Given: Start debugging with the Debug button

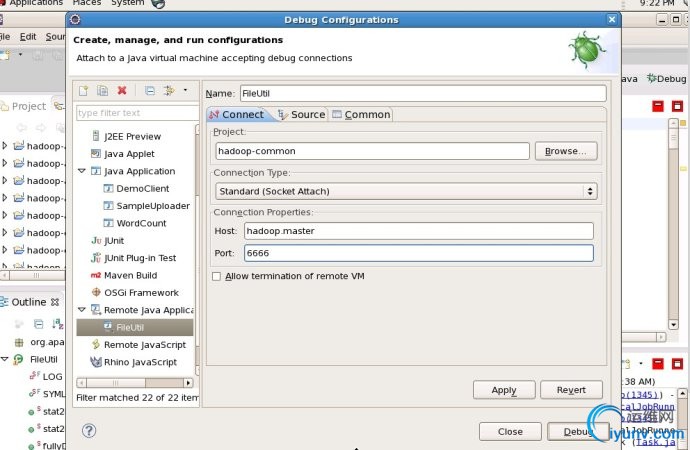Looking at the screenshot, I should tap(577, 432).
